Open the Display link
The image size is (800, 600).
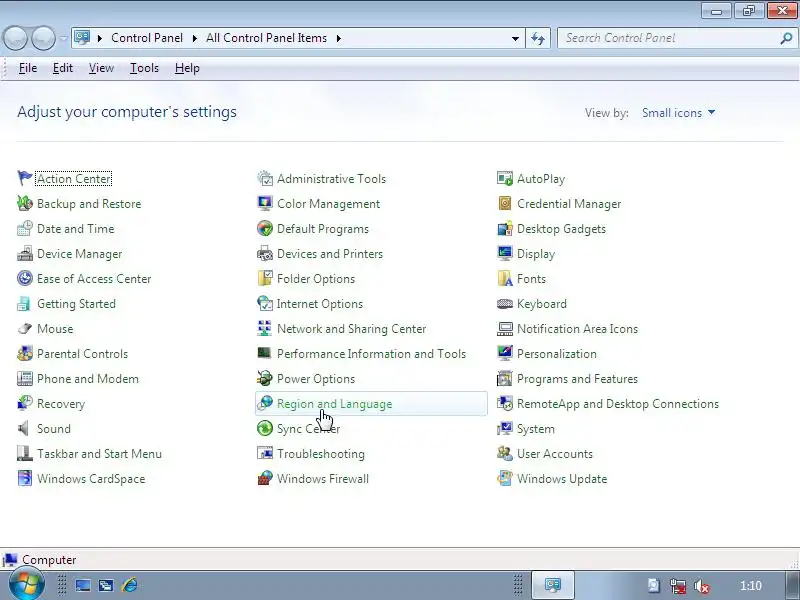tap(536, 254)
